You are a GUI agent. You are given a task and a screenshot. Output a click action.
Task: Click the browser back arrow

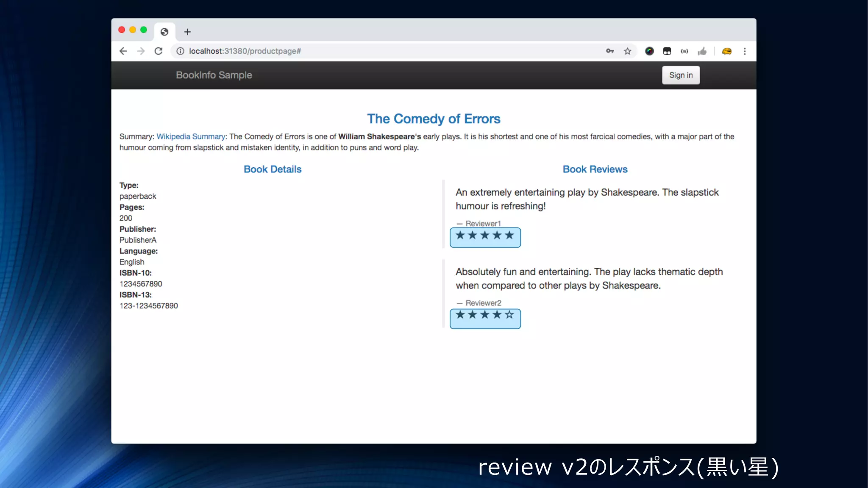(x=123, y=51)
